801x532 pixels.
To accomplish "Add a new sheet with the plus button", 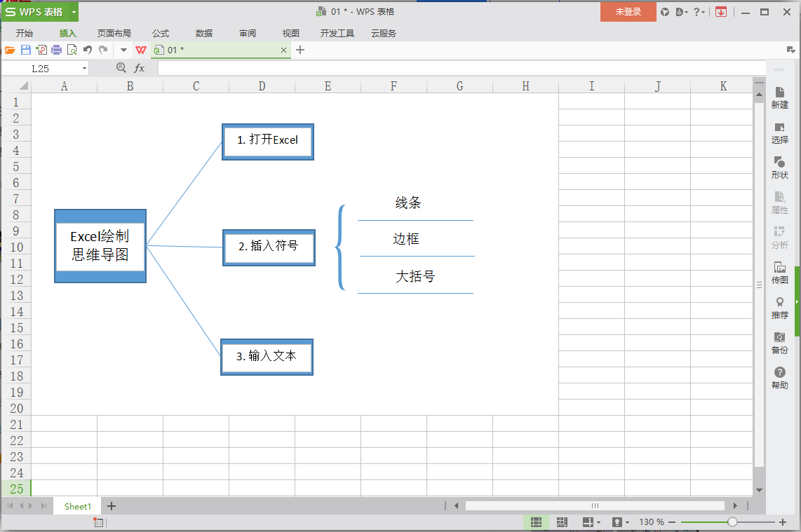I will click(x=112, y=506).
